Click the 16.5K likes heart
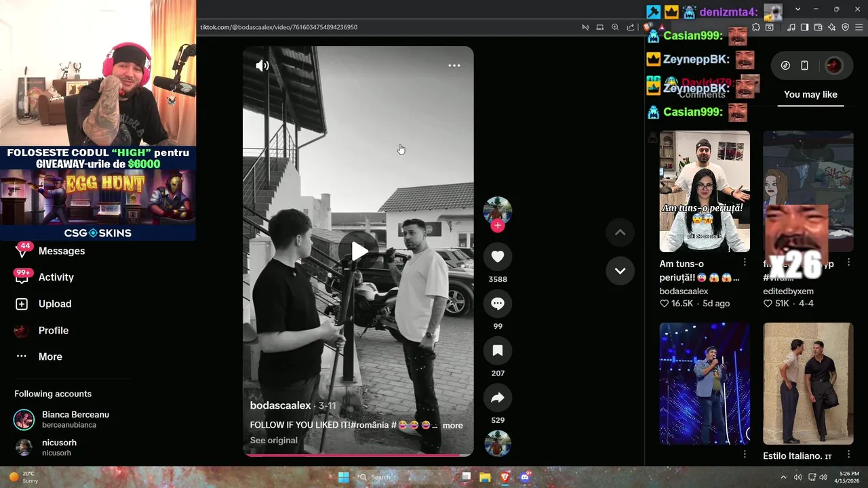The width and height of the screenshot is (868, 488). [x=664, y=304]
